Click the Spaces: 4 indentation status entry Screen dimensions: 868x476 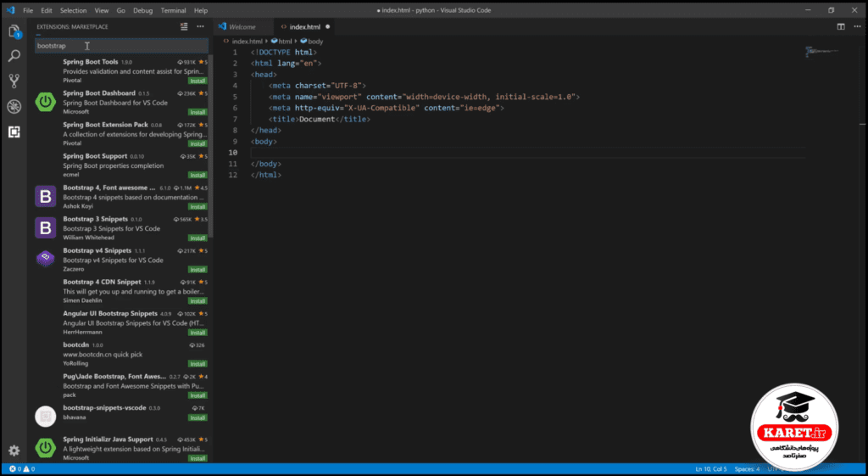click(x=748, y=469)
